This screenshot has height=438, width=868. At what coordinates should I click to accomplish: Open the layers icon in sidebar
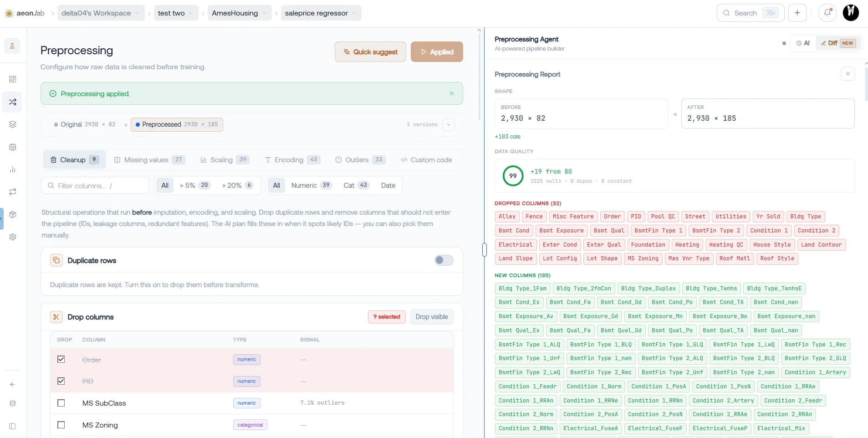tap(13, 124)
